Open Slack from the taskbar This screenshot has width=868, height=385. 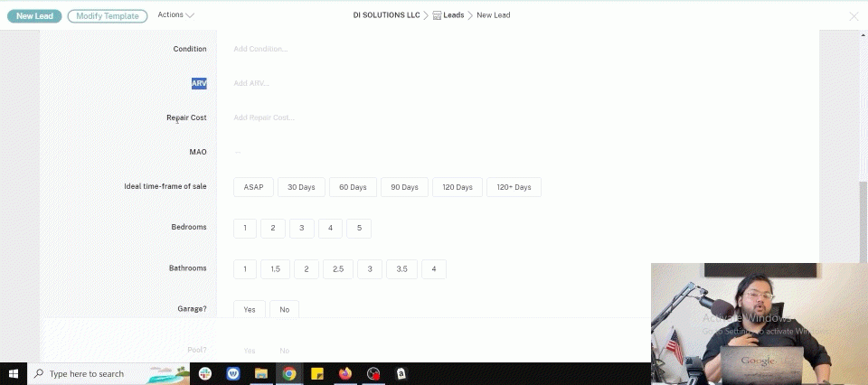pos(205,373)
